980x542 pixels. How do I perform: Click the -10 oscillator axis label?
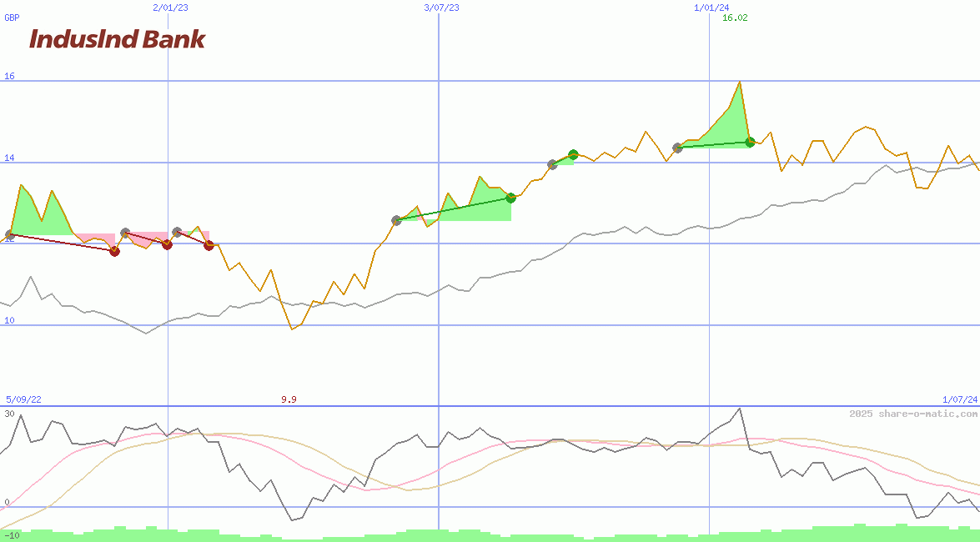tap(11, 536)
